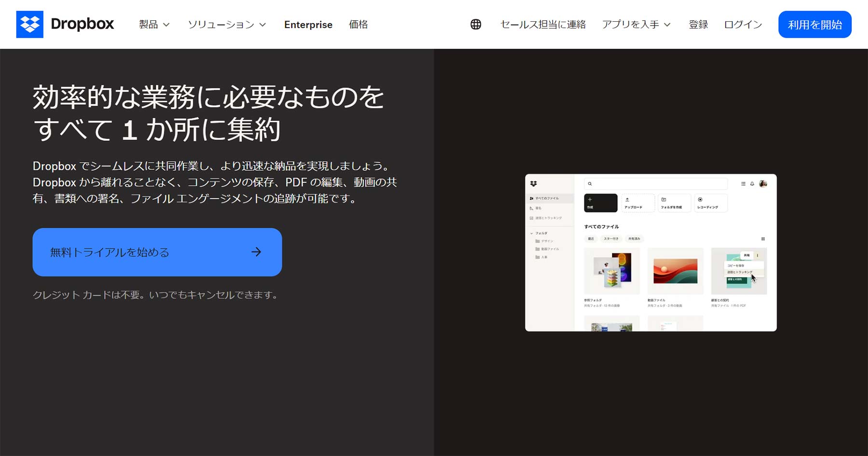
Task: Click the すべてのファイル heading in demo
Action: [x=601, y=227]
